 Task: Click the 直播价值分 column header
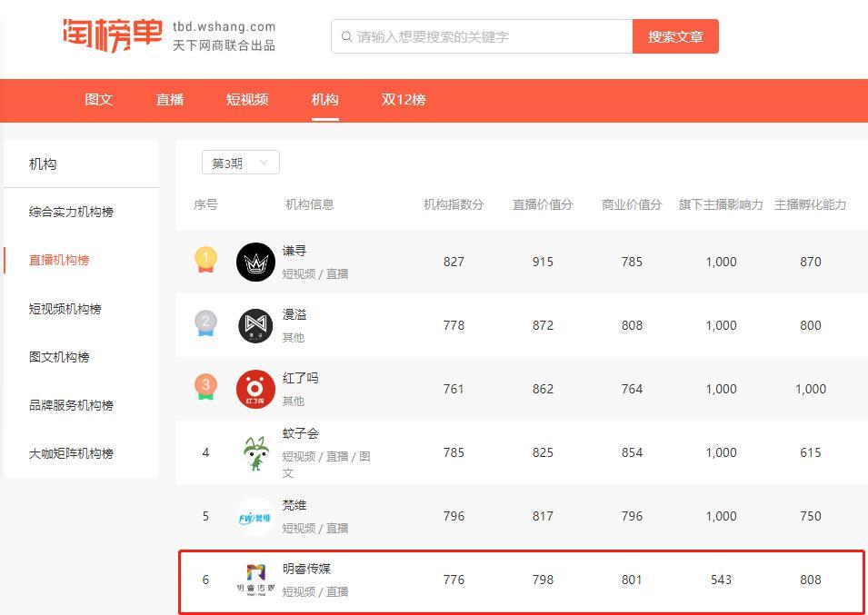(543, 204)
